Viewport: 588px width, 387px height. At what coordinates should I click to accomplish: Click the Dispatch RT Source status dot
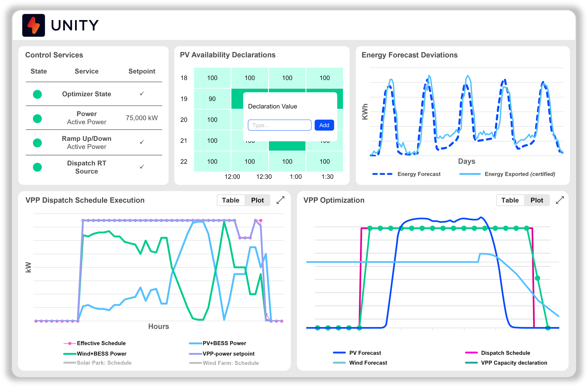[x=37, y=167]
